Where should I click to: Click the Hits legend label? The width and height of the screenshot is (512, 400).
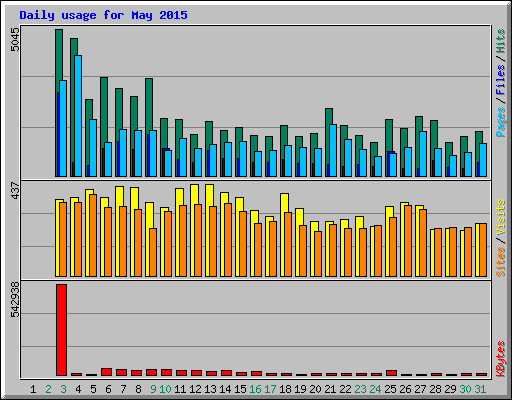point(500,41)
